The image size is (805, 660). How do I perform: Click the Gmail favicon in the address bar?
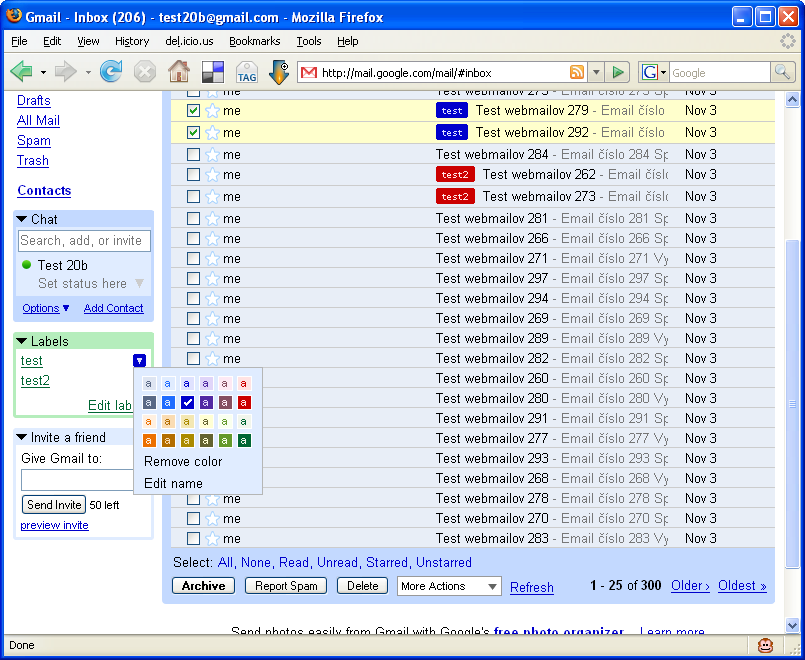(x=309, y=73)
